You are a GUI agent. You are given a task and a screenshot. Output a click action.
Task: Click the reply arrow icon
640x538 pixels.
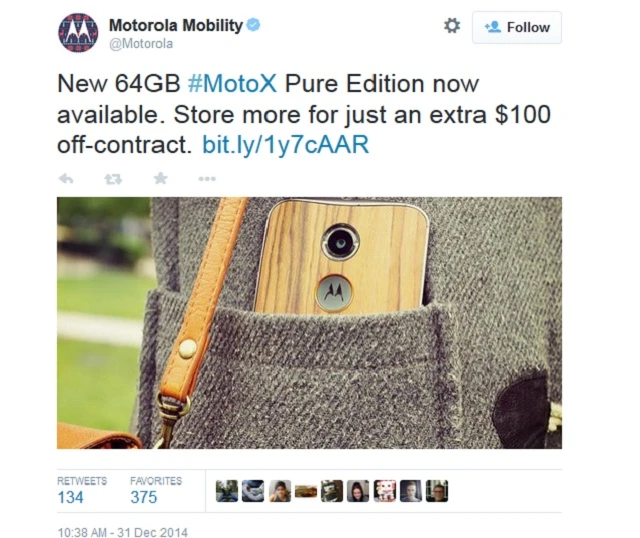tap(66, 179)
